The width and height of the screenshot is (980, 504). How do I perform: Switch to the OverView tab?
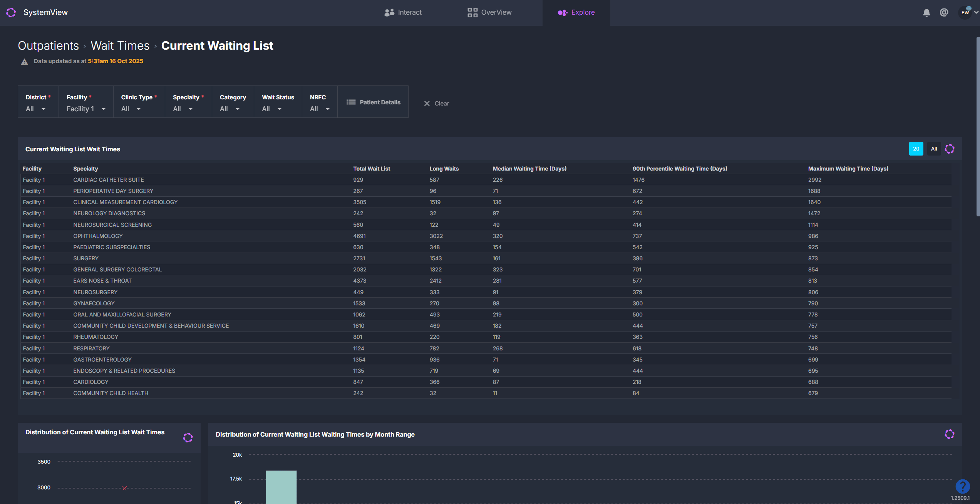(490, 13)
